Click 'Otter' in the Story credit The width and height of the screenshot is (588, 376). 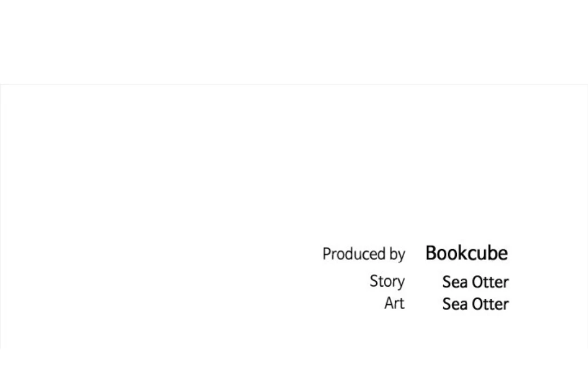(x=490, y=282)
